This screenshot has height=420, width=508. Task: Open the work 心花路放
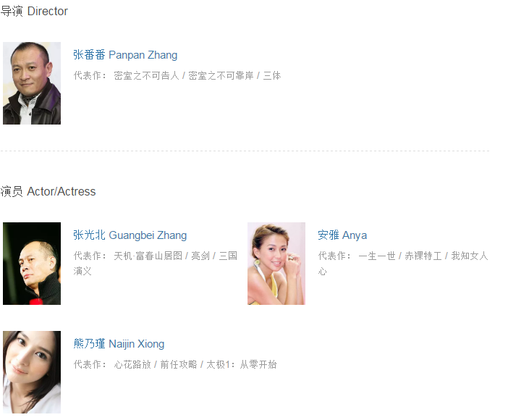(x=132, y=364)
